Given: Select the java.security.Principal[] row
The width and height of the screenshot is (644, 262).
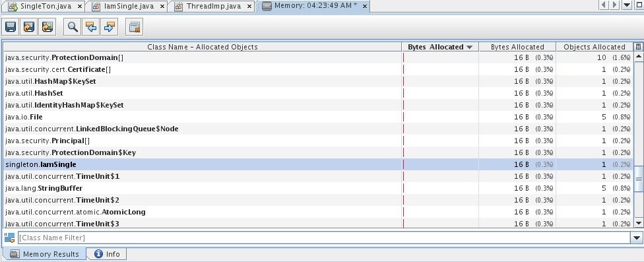Looking at the screenshot, I should pos(318,141).
